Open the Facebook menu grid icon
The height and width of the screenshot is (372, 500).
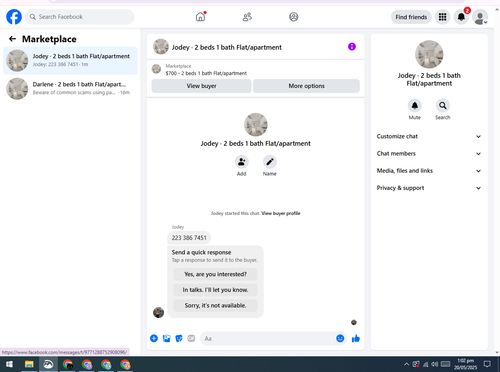[x=442, y=17]
